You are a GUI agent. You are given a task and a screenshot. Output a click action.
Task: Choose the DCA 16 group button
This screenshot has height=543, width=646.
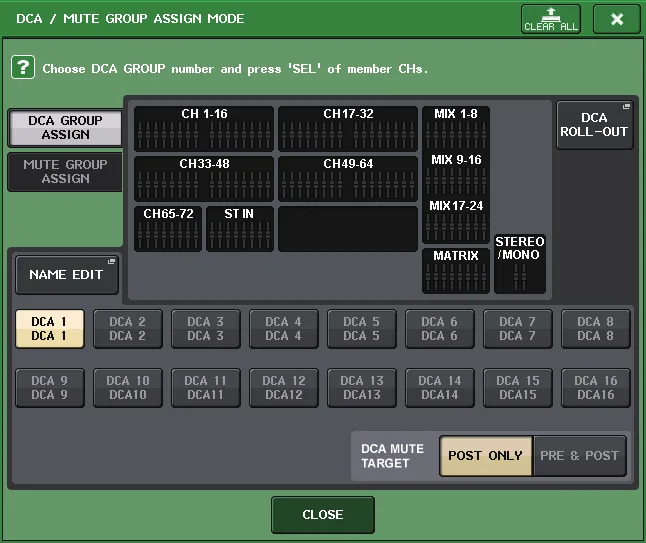595,388
